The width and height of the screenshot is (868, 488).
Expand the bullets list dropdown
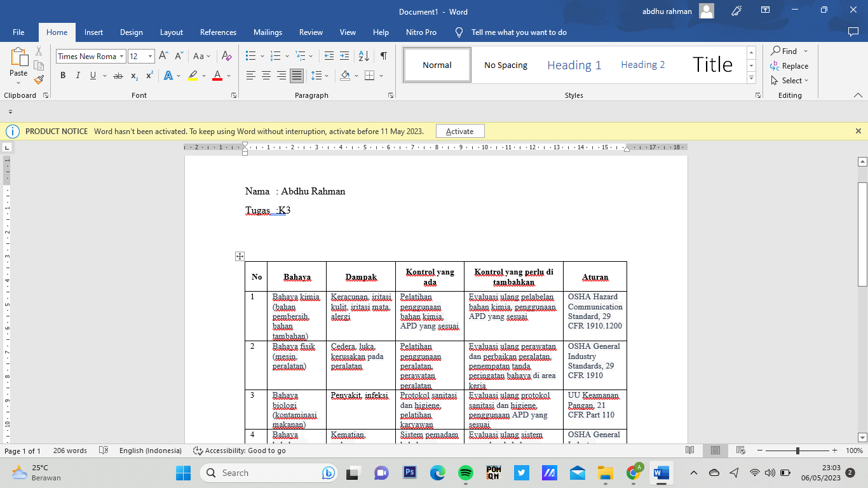pos(262,56)
